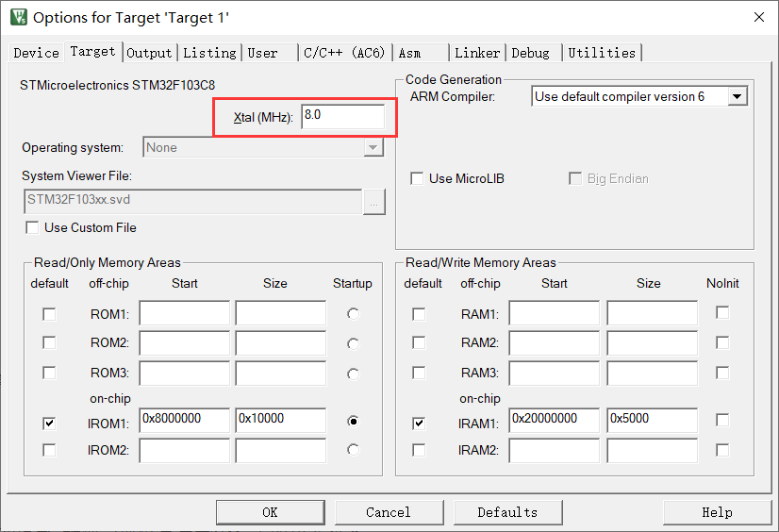Click the ROM3 Start address field
The width and height of the screenshot is (779, 532).
click(x=184, y=373)
